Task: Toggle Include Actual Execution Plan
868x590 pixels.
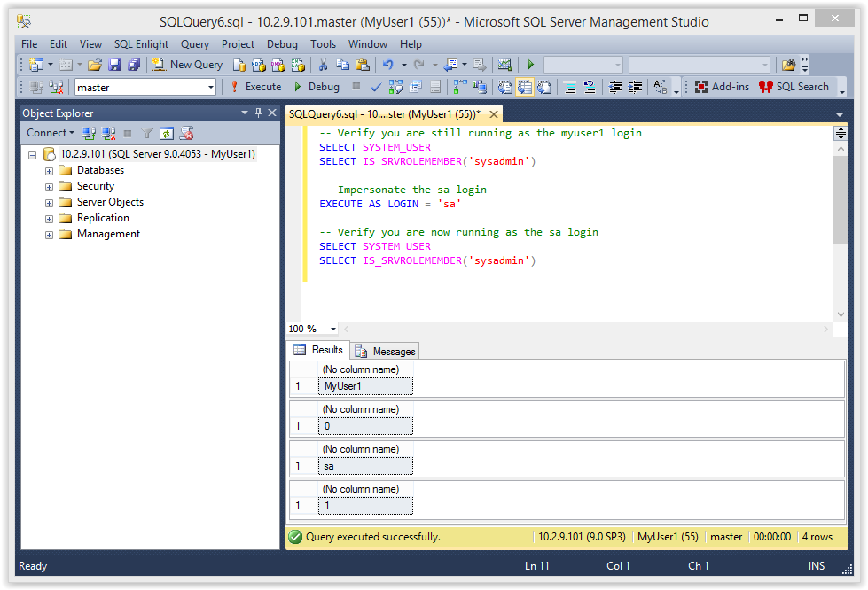Action: click(x=460, y=87)
